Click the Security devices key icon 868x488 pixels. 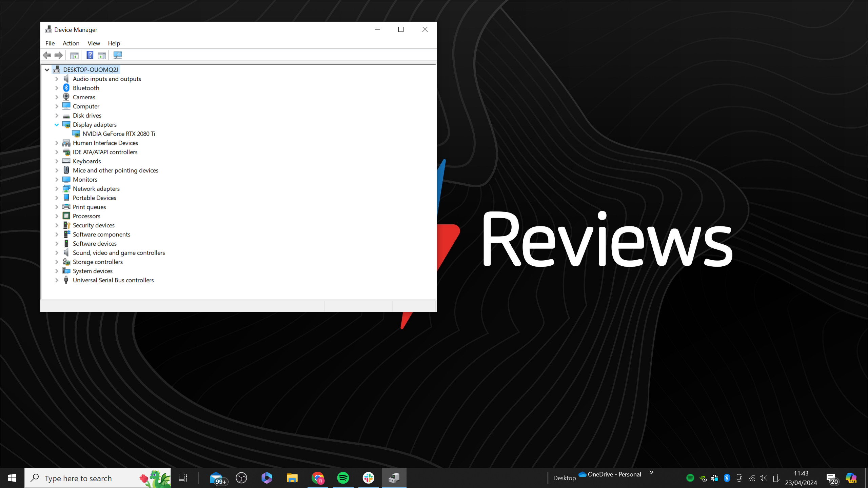pos(66,225)
